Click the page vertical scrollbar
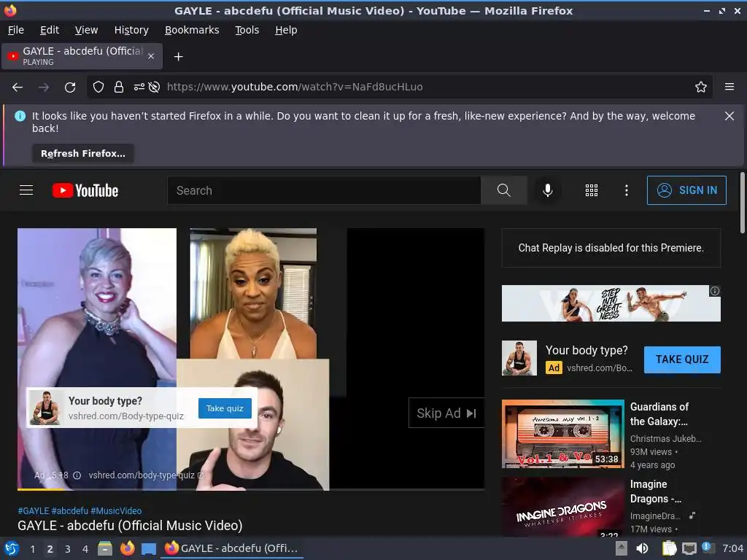This screenshot has height=560, width=747. pyautogui.click(x=742, y=203)
